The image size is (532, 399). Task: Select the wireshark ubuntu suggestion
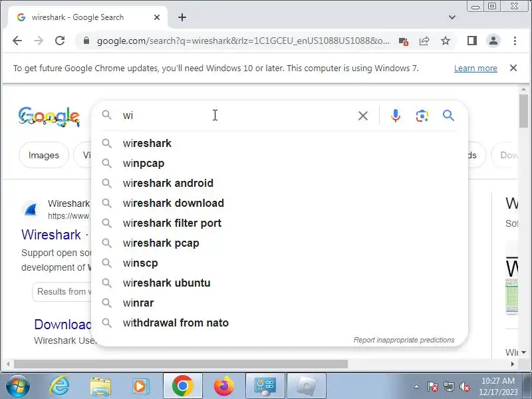(279, 283)
